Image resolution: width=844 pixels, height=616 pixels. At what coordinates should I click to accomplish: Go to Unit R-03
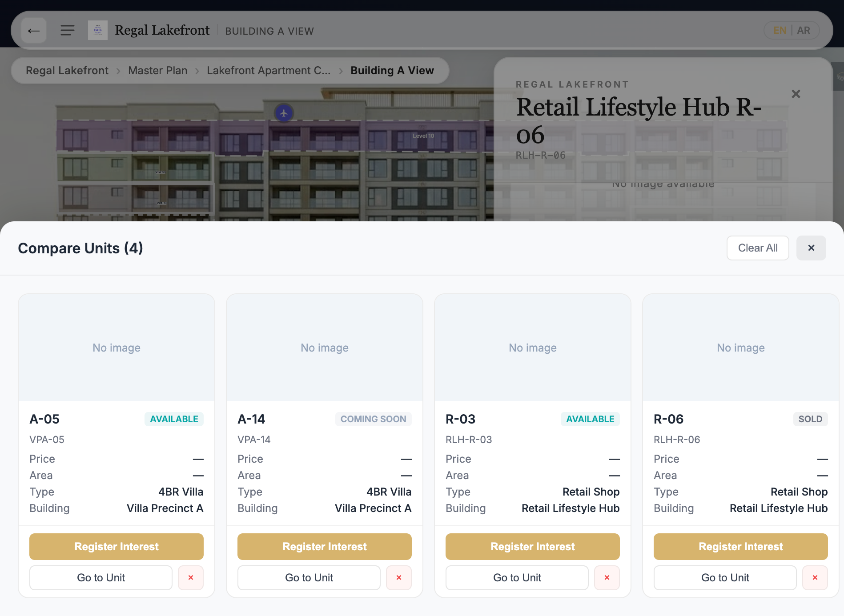[x=517, y=578]
